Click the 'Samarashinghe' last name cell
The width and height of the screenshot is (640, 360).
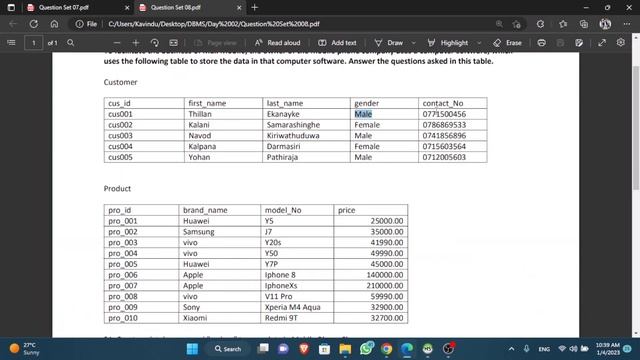pos(293,125)
